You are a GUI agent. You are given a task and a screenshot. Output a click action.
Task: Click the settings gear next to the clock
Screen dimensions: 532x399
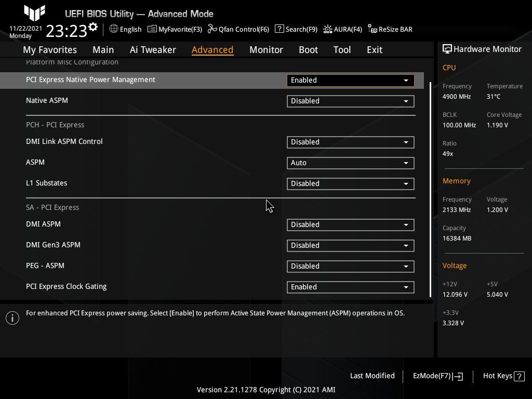click(92, 27)
